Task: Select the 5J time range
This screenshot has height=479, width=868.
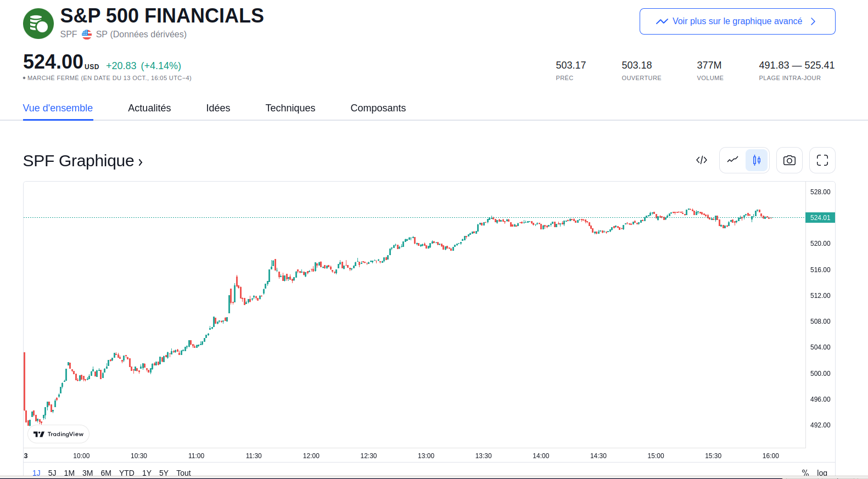Action: [52, 472]
